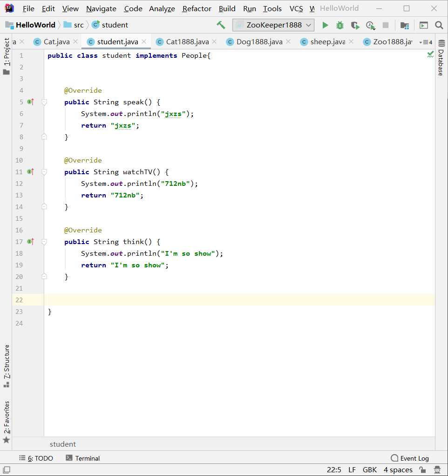This screenshot has height=476, width=448.
Task: Close the Cat.java tab
Action: coord(75,41)
